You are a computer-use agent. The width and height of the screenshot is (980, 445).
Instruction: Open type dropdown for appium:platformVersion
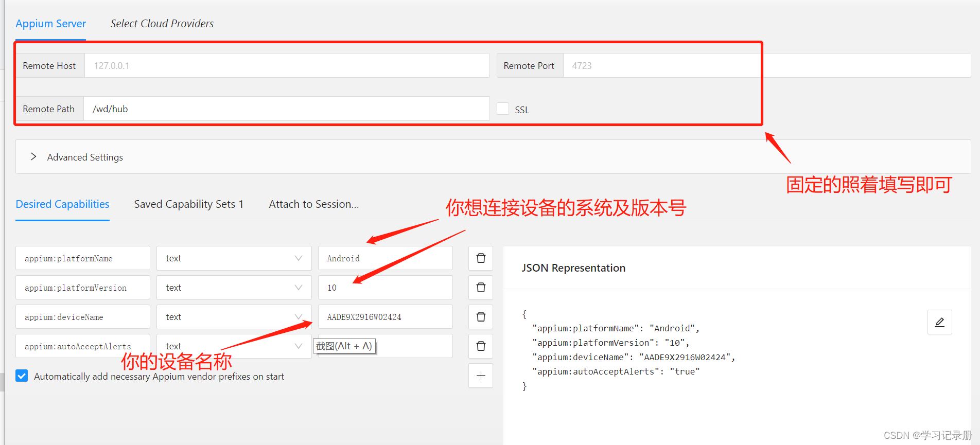click(x=234, y=288)
